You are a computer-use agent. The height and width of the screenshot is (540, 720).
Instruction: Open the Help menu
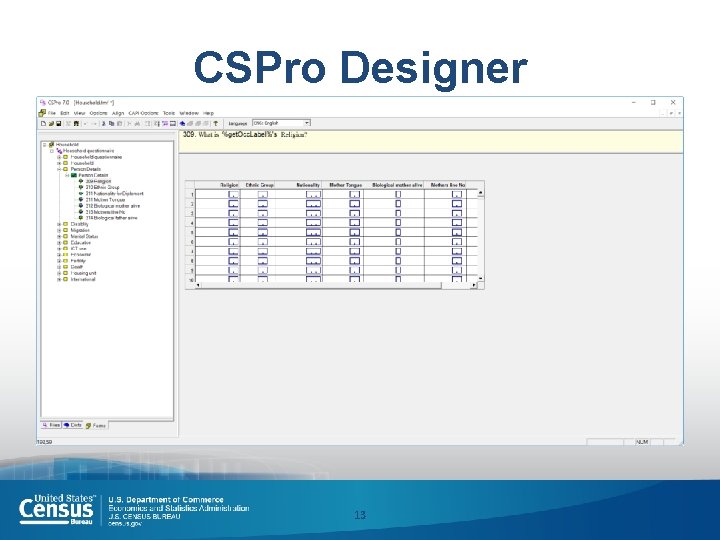(208, 113)
